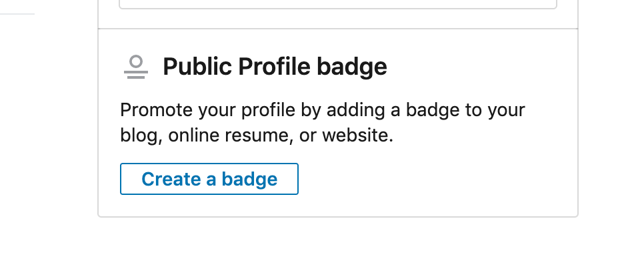Screen dimensions: 644x259
Task: Click the "Promote your profile" description line
Action: click(x=323, y=110)
